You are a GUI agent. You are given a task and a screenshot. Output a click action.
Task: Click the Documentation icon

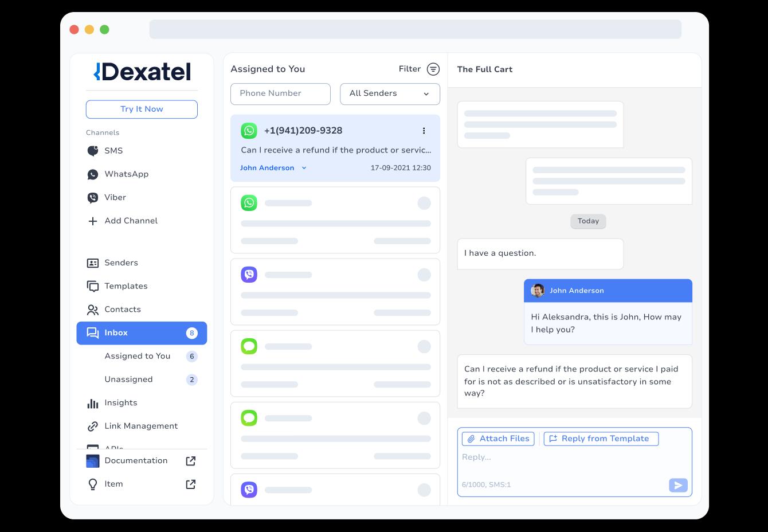(92, 461)
